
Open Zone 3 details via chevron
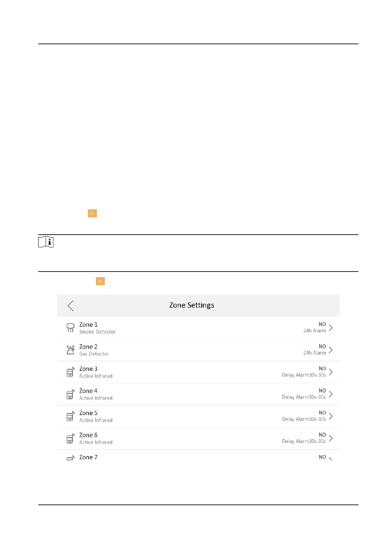pyautogui.click(x=331, y=372)
